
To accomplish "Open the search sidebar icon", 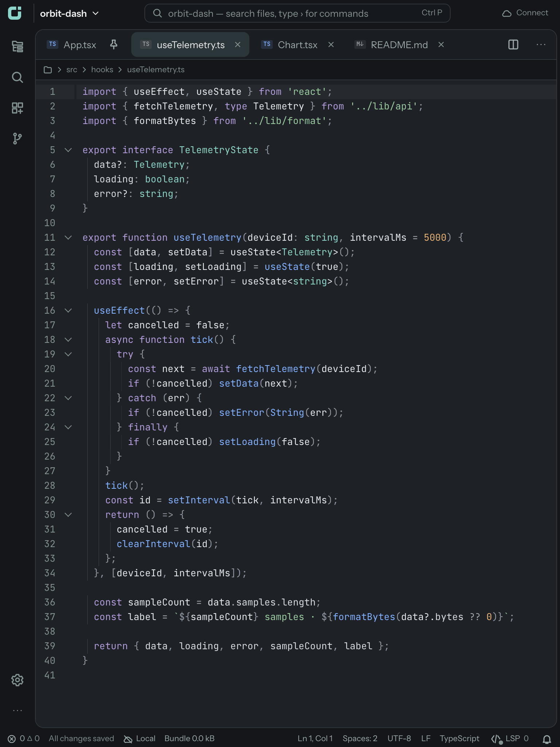I will (17, 77).
